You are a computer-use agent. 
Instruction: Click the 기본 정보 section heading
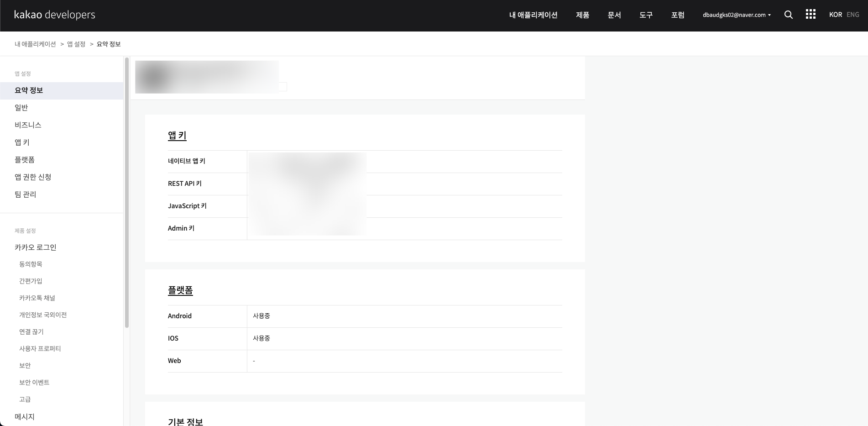click(x=185, y=421)
